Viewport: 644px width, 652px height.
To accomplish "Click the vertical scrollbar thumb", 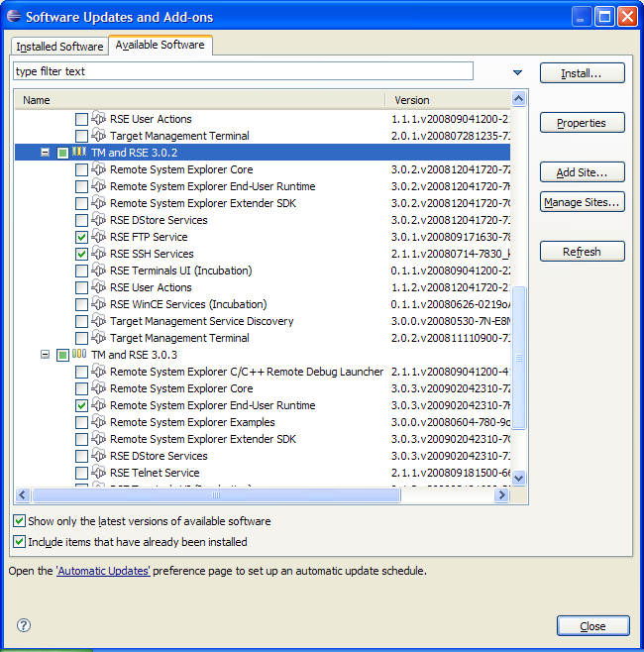I will (x=518, y=357).
